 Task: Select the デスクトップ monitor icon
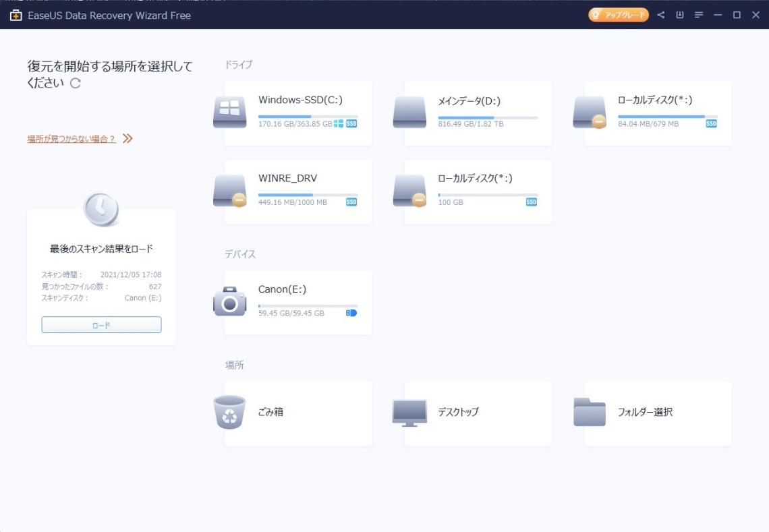click(x=409, y=413)
